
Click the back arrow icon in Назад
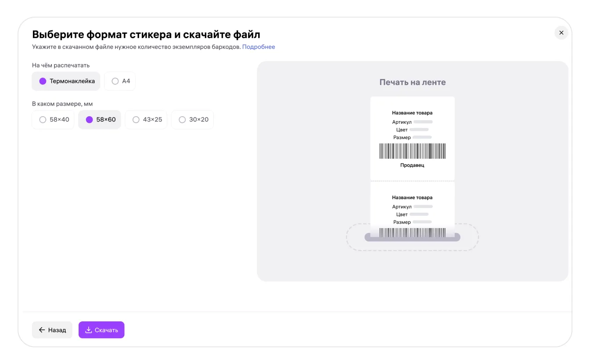click(x=42, y=330)
